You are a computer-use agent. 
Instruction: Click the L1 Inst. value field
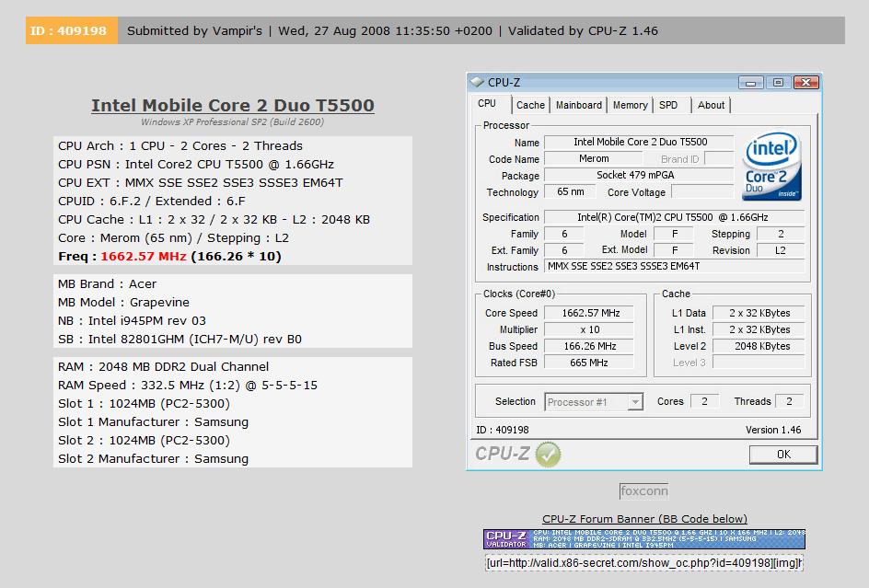point(759,329)
